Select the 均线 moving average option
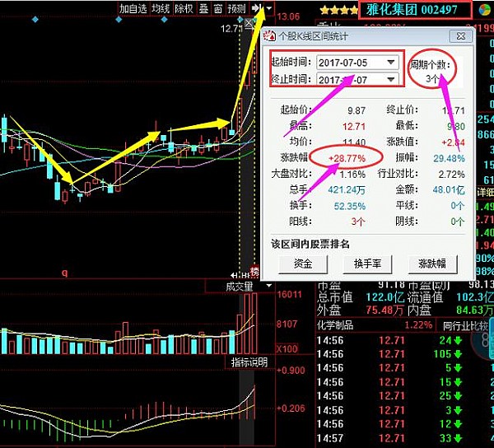 click(161, 8)
